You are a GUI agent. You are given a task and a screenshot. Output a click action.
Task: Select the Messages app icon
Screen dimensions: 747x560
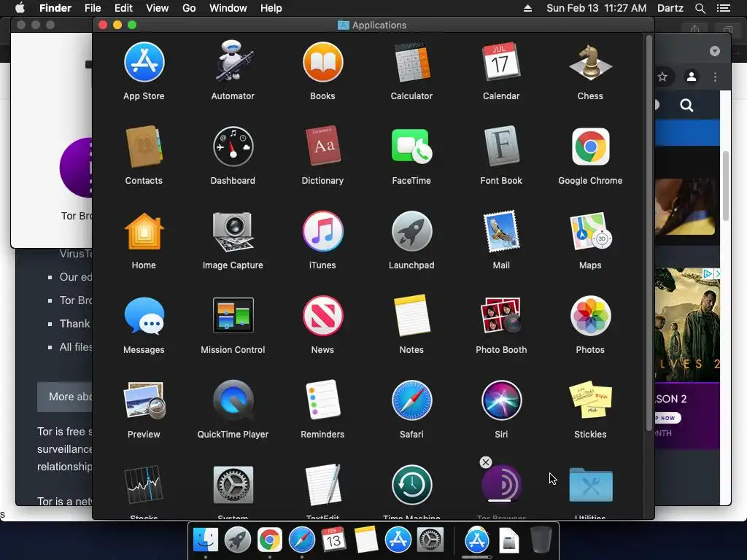[144, 315]
